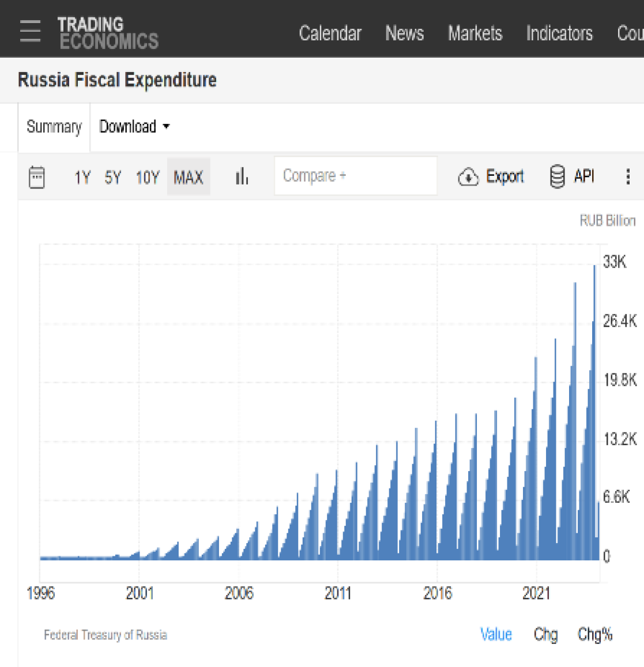Click the calendar date range icon
The height and width of the screenshot is (667, 644).
click(x=37, y=177)
